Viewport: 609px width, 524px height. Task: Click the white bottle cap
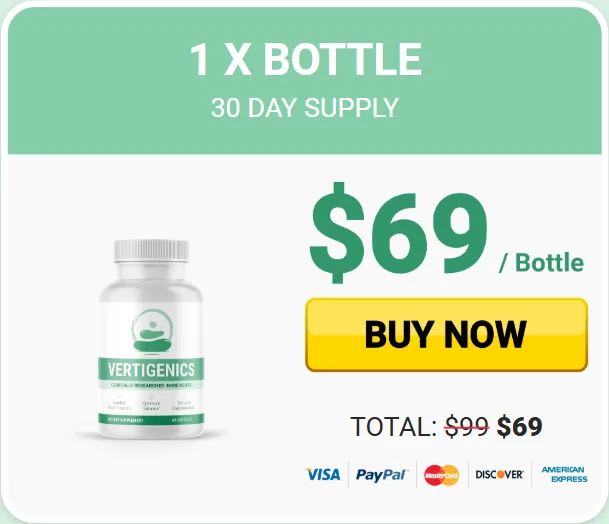tap(151, 251)
